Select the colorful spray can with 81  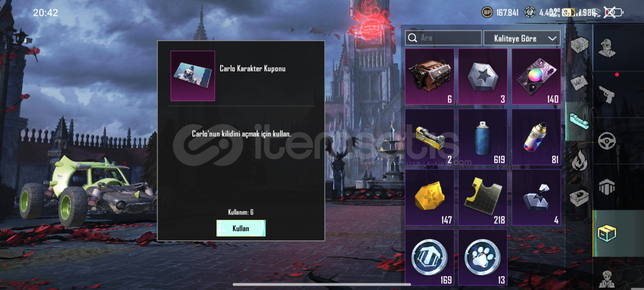pos(536,137)
